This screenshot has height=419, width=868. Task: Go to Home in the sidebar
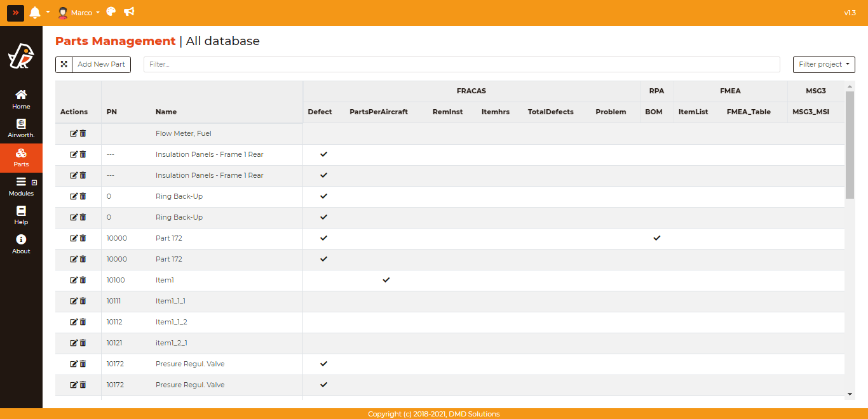click(21, 99)
